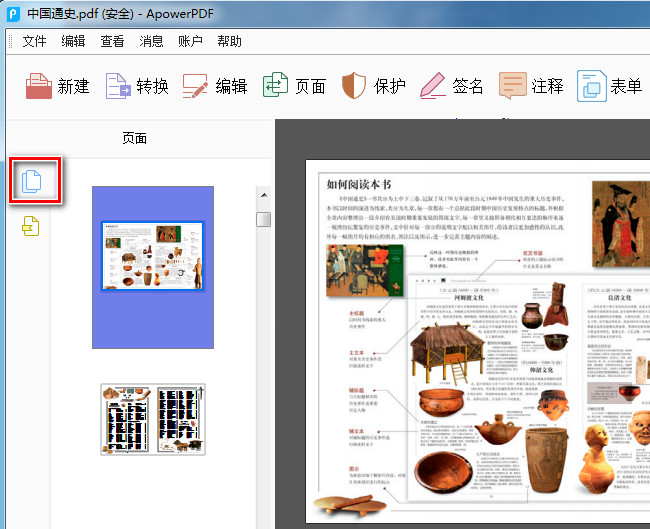Open the 查看 (View) menu

(x=113, y=41)
